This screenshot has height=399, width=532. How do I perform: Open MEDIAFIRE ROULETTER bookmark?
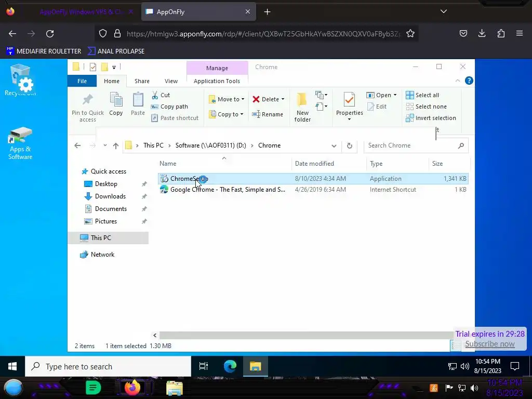tap(44, 51)
